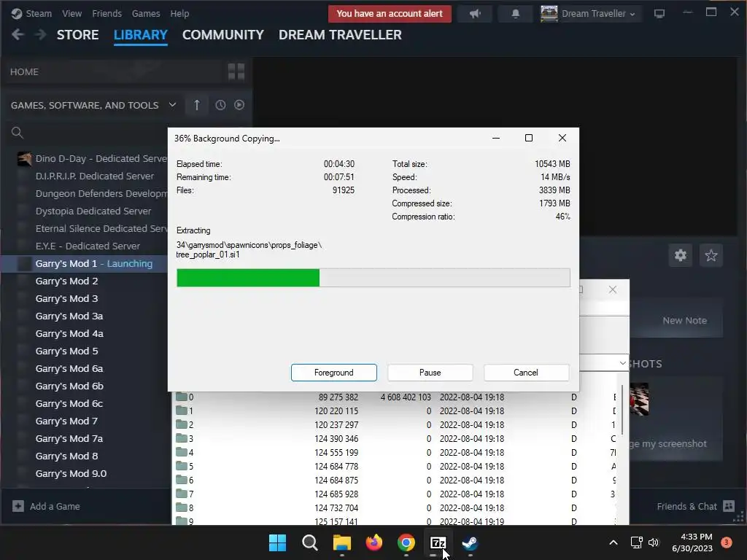Open Chrome from taskbar
Screen dimensions: 747x560
coord(406,542)
